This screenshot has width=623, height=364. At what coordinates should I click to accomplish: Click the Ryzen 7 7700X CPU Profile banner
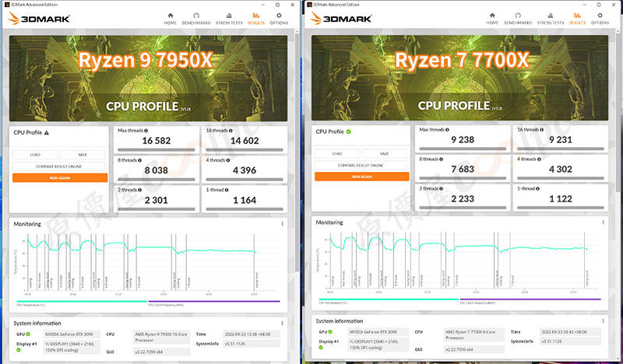click(x=459, y=78)
